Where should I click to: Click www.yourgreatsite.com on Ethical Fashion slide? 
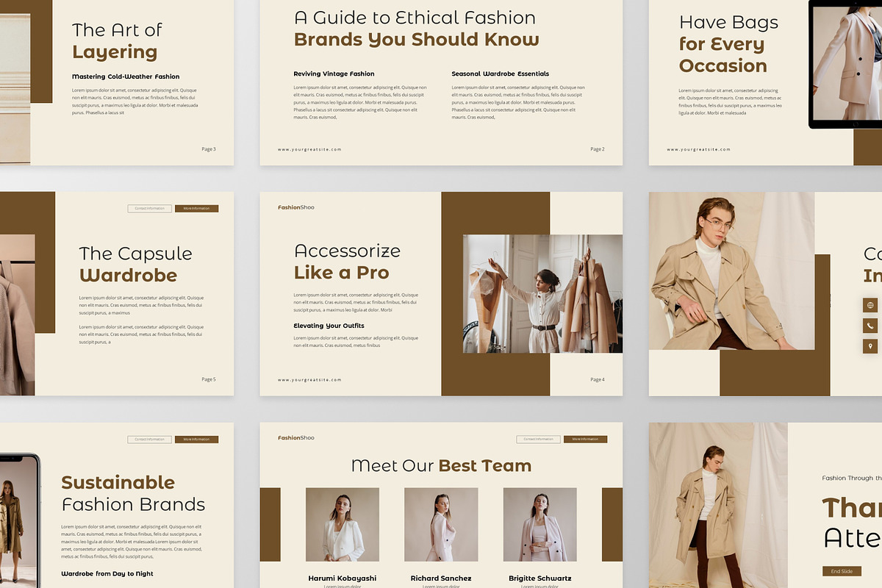309,149
